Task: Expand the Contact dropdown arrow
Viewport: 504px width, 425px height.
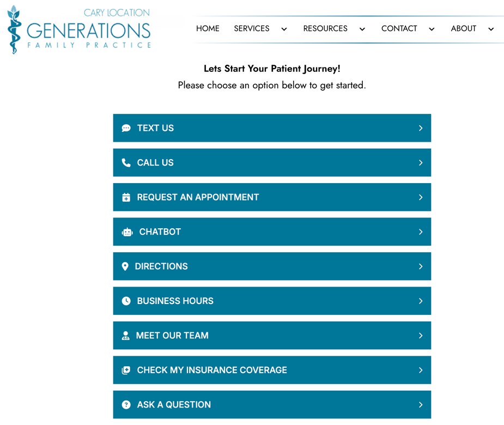Action: pyautogui.click(x=432, y=29)
